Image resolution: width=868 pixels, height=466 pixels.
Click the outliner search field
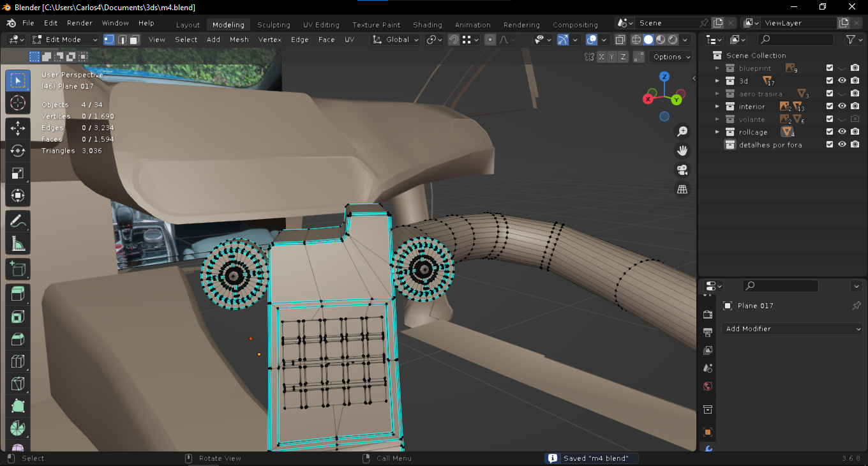(x=795, y=40)
